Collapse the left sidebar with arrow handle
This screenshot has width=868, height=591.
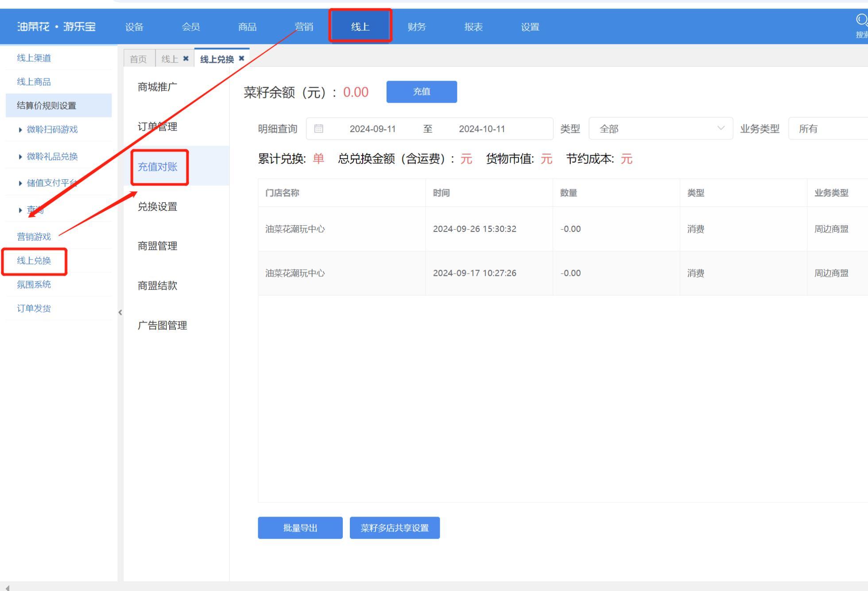[120, 313]
